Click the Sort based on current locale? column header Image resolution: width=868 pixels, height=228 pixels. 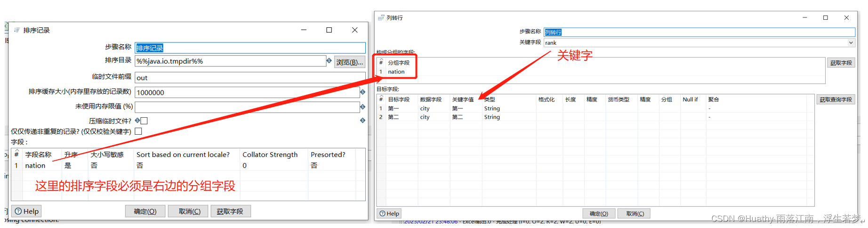pos(183,155)
